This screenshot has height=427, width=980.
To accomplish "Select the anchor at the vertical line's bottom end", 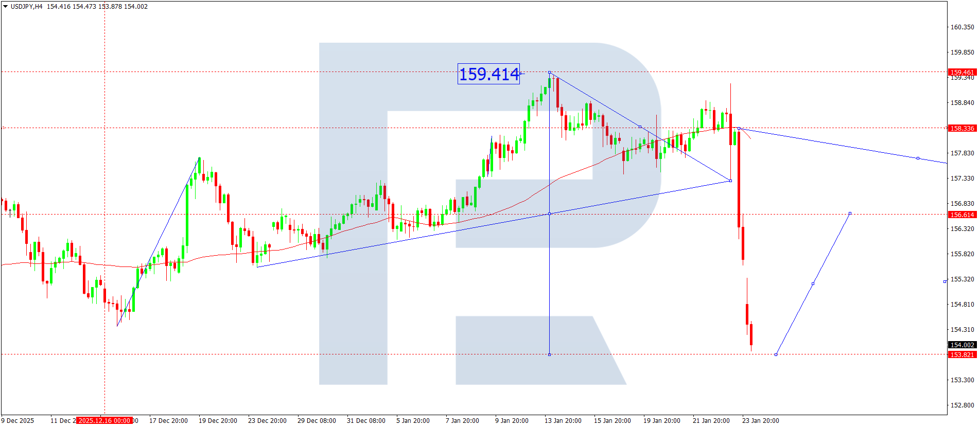I will [550, 354].
